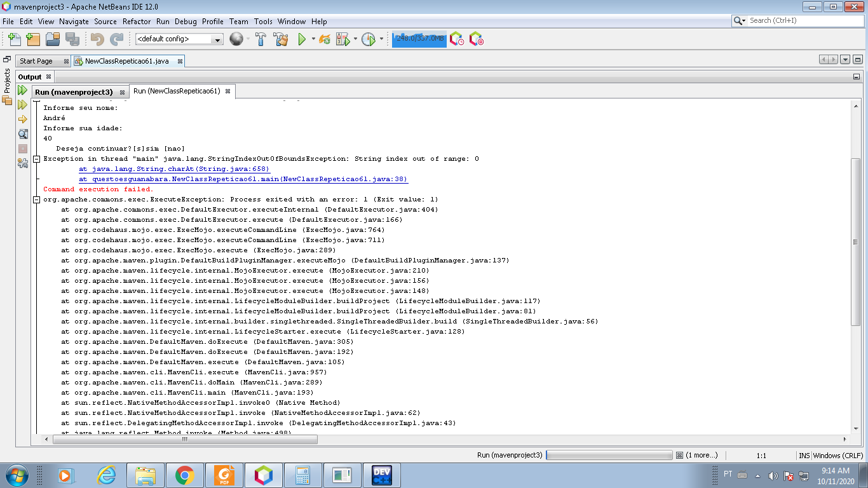Click the New Project toolbar icon
The image size is (868, 488).
coord(33,39)
